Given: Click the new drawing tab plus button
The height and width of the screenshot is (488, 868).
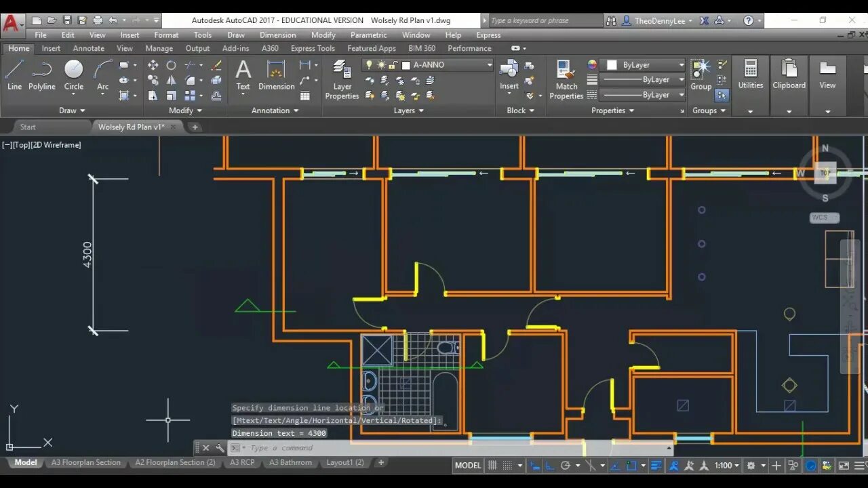Looking at the screenshot, I should pos(195,127).
